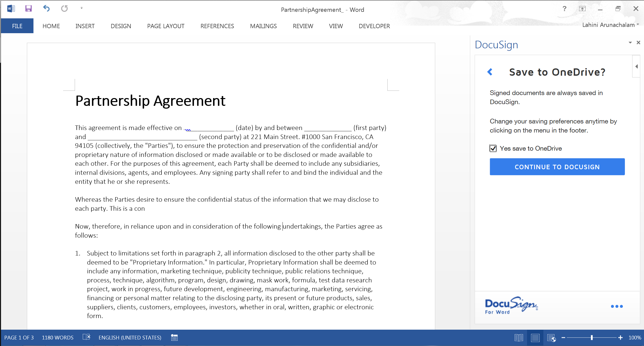Click the macro recording icon in status bar
Viewport: 644px width, 346px height.
[x=174, y=337]
